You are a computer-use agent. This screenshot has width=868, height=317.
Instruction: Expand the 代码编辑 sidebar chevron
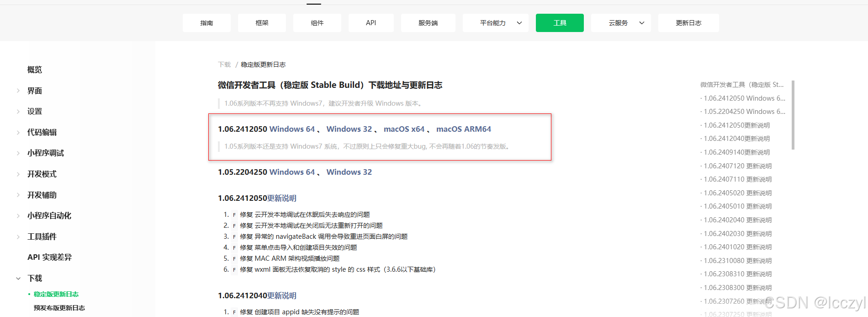(x=18, y=132)
